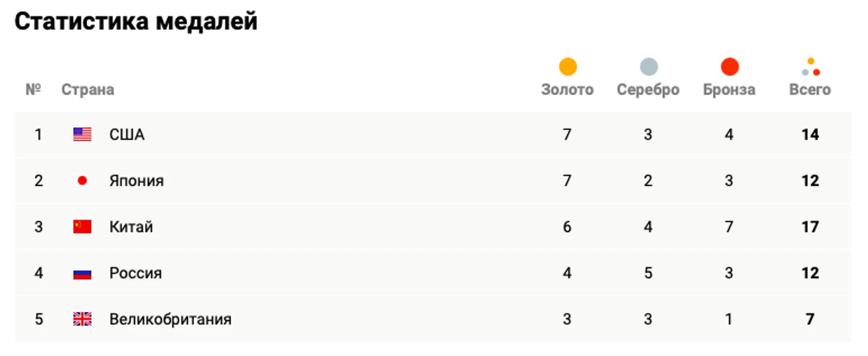Sort by the Серебро column header

[x=648, y=90]
